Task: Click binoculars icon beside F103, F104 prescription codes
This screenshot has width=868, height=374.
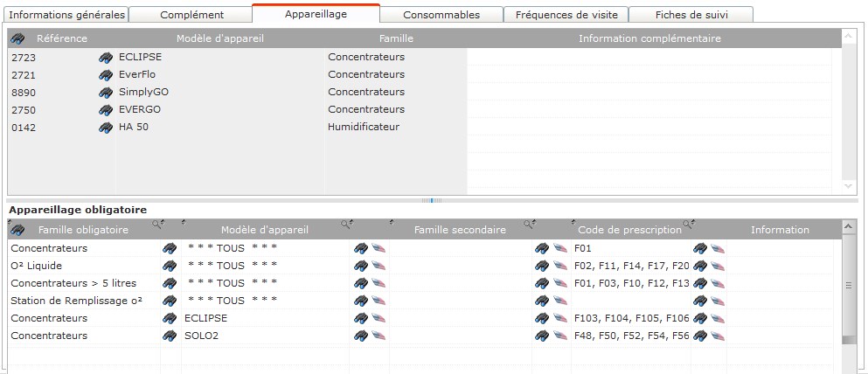Action: [x=699, y=318]
